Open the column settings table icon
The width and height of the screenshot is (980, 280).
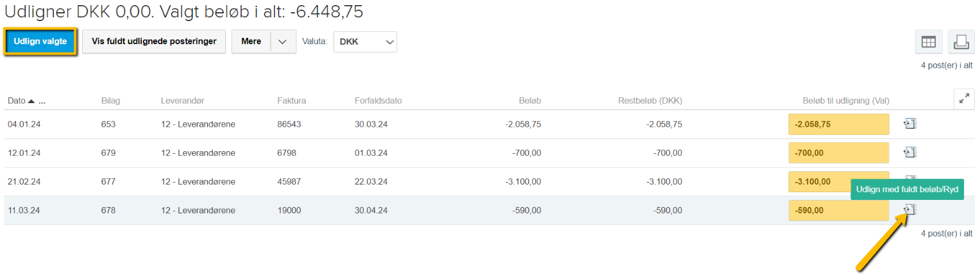point(928,42)
